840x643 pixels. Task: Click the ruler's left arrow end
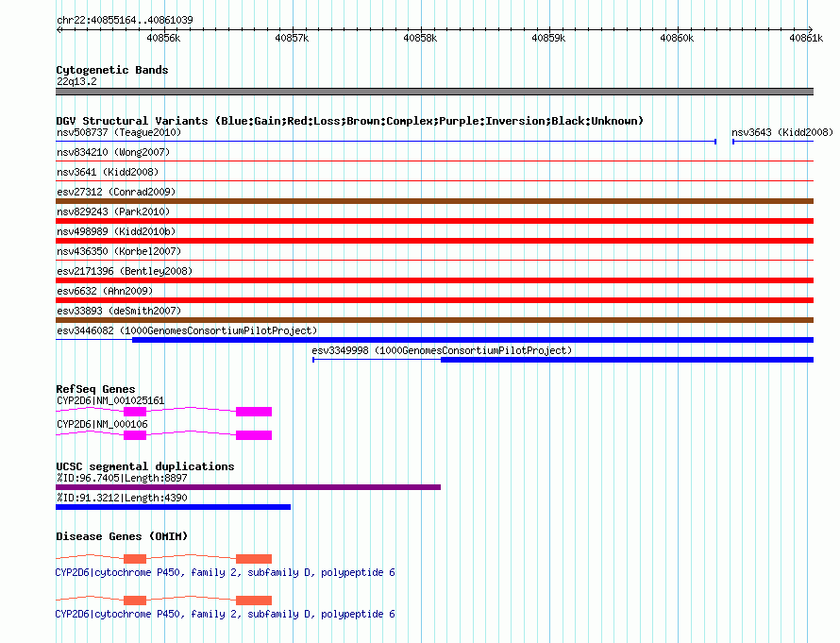point(59,30)
